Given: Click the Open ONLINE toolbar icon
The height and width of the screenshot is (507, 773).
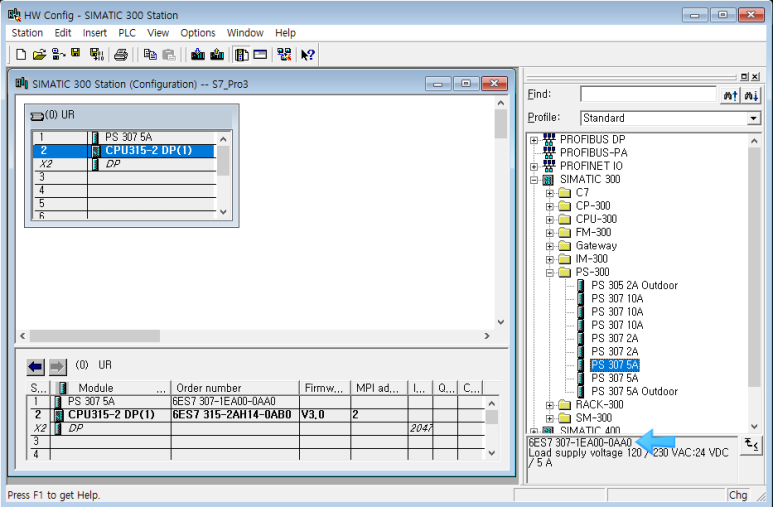Looking at the screenshot, I should pos(58,54).
